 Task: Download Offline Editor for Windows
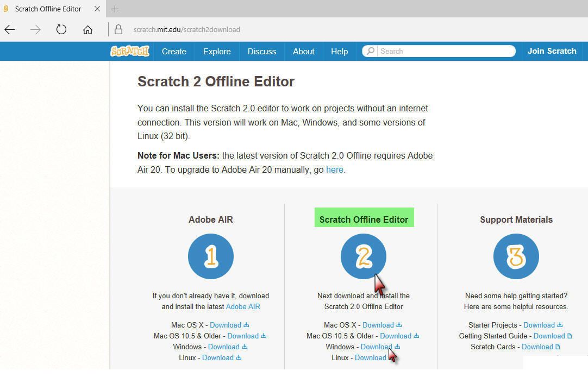(376, 347)
